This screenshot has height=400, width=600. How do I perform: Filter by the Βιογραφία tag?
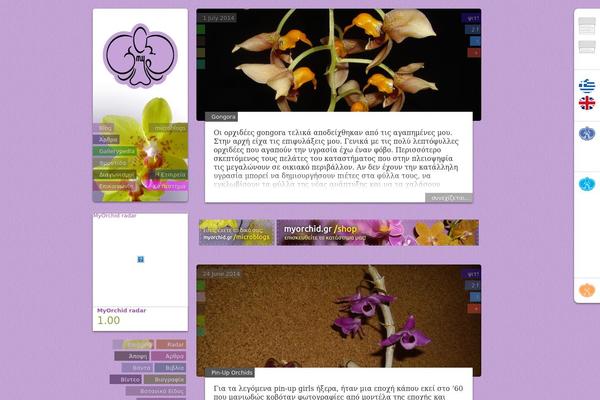tap(165, 379)
